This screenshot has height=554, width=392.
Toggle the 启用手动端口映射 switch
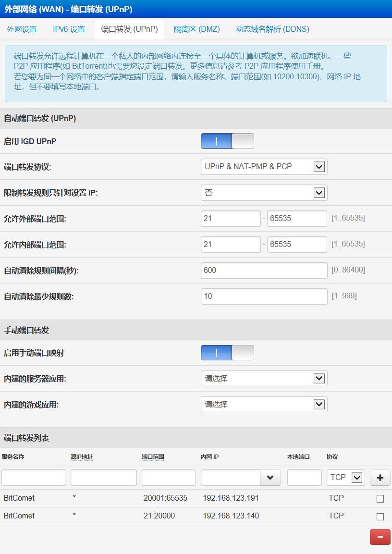pyautogui.click(x=227, y=353)
